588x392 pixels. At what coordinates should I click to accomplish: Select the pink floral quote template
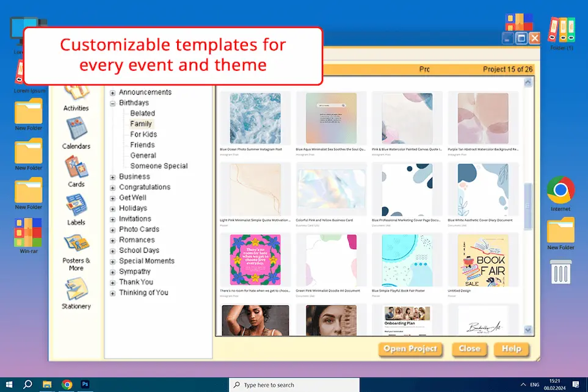tap(255, 260)
